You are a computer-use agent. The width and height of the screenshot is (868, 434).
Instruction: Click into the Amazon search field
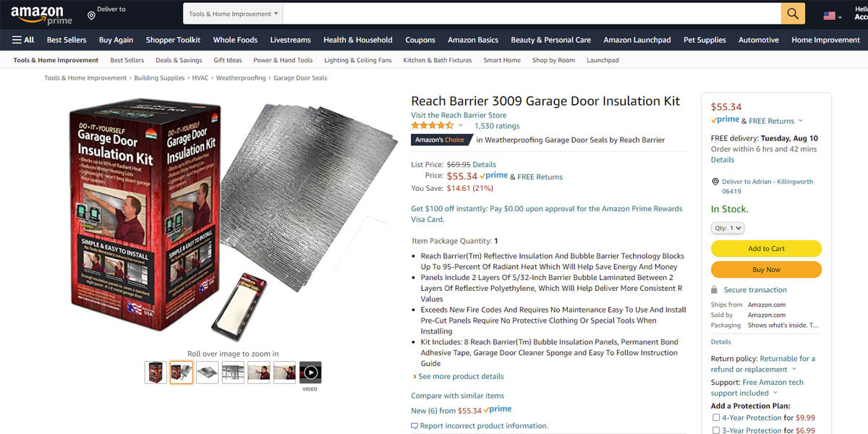click(x=532, y=14)
